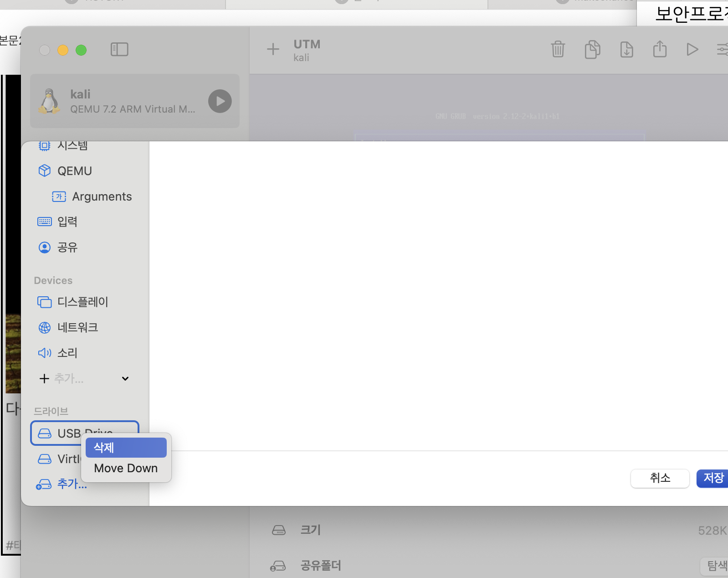Click the 공유폴더 shared folder drive icon
This screenshot has width=728, height=578.
(x=278, y=566)
